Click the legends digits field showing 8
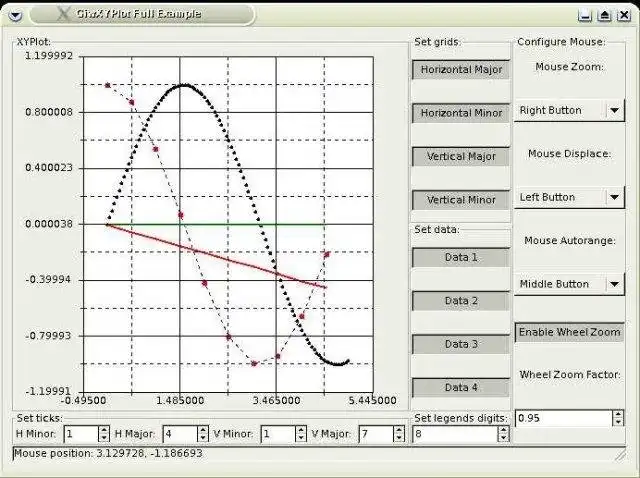This screenshot has width=640, height=478. [455, 434]
